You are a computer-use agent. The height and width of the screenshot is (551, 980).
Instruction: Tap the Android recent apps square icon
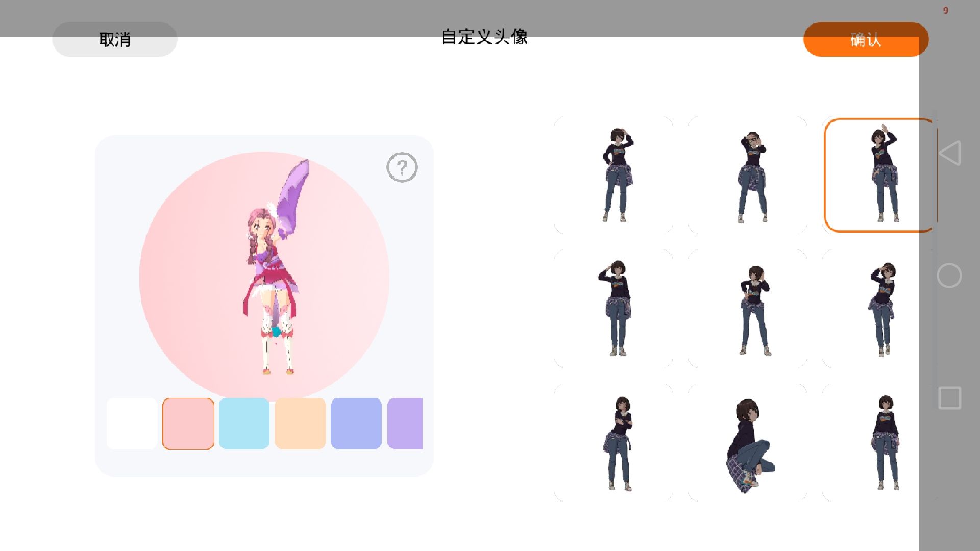point(949,398)
